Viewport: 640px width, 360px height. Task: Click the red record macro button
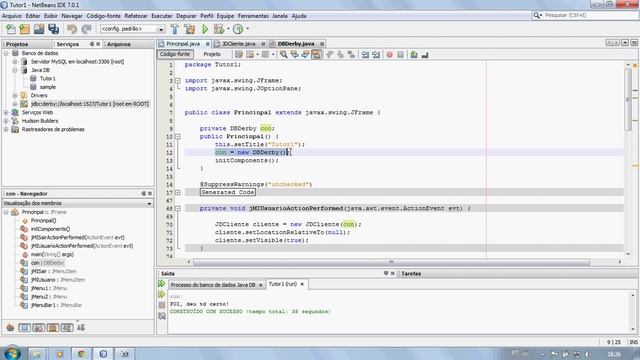[389, 55]
